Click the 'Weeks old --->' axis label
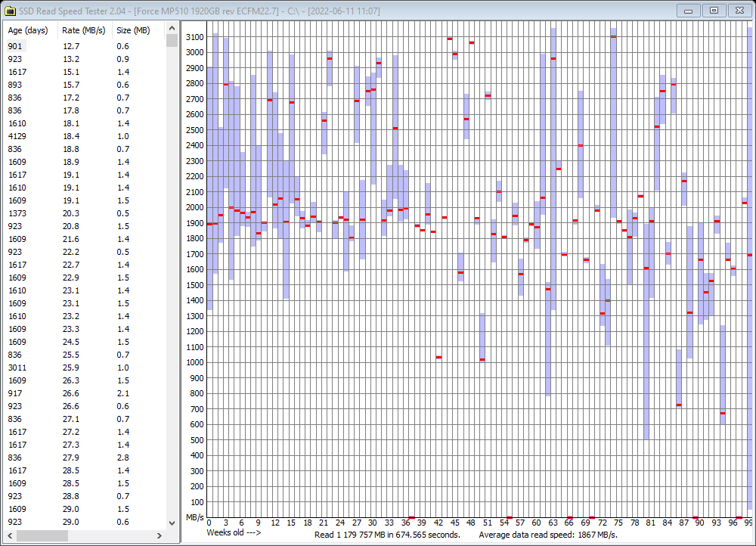Viewport: 756px width, 546px height. [x=234, y=533]
